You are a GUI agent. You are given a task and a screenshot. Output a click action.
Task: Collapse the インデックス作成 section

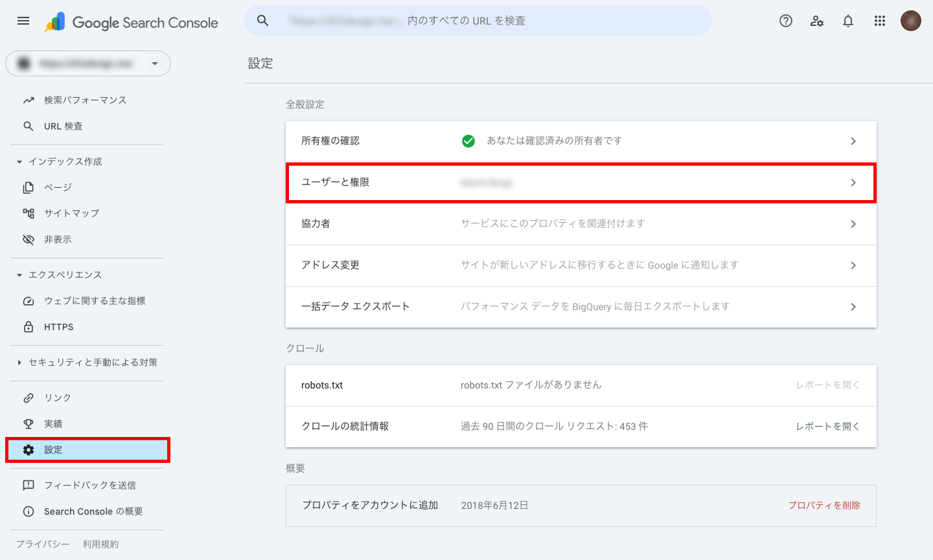pos(19,162)
